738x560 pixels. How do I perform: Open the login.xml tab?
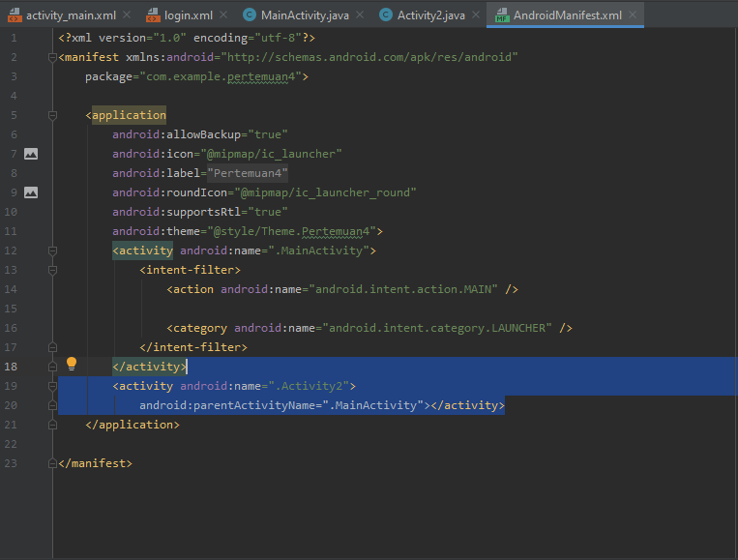pyautogui.click(x=188, y=15)
